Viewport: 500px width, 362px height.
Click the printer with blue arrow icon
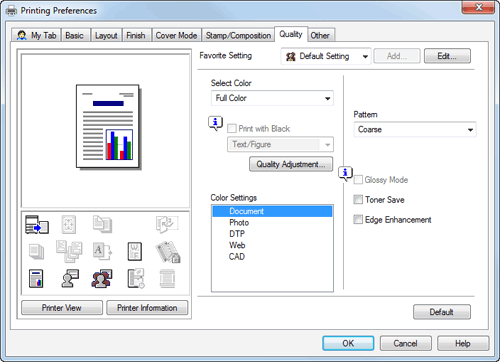coord(37,224)
